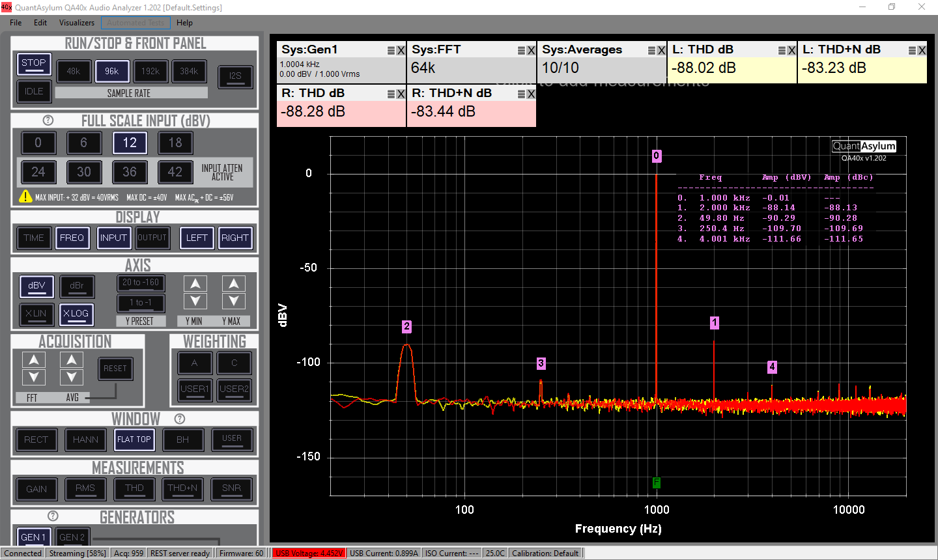The image size is (938, 560).
Task: Increase FFT size with up arrow
Action: [34, 360]
